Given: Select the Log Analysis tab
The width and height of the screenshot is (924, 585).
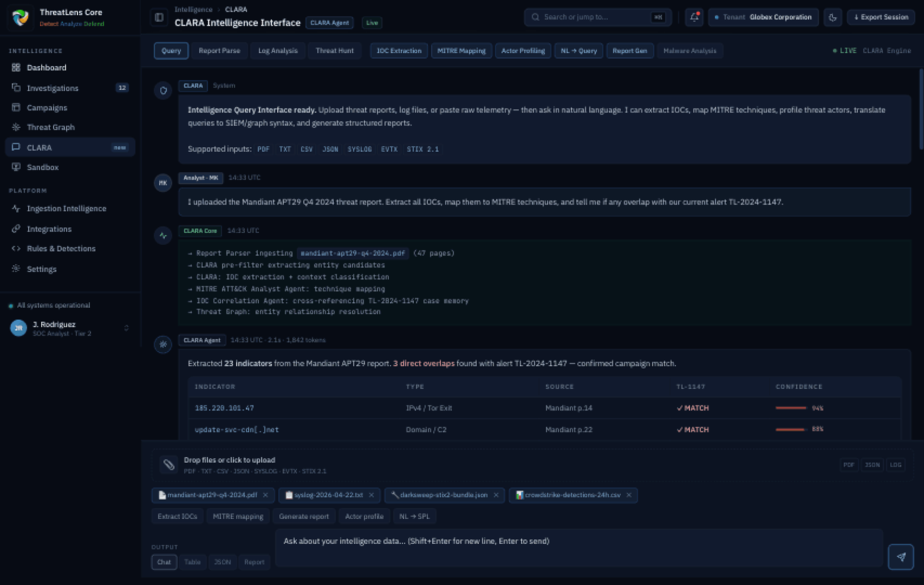Looking at the screenshot, I should (278, 51).
